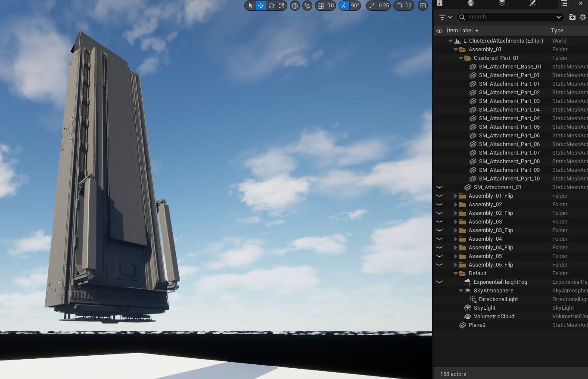The image size is (588, 379).
Task: Hide SM_Attachment_01 with its eye toggle
Action: (x=439, y=187)
